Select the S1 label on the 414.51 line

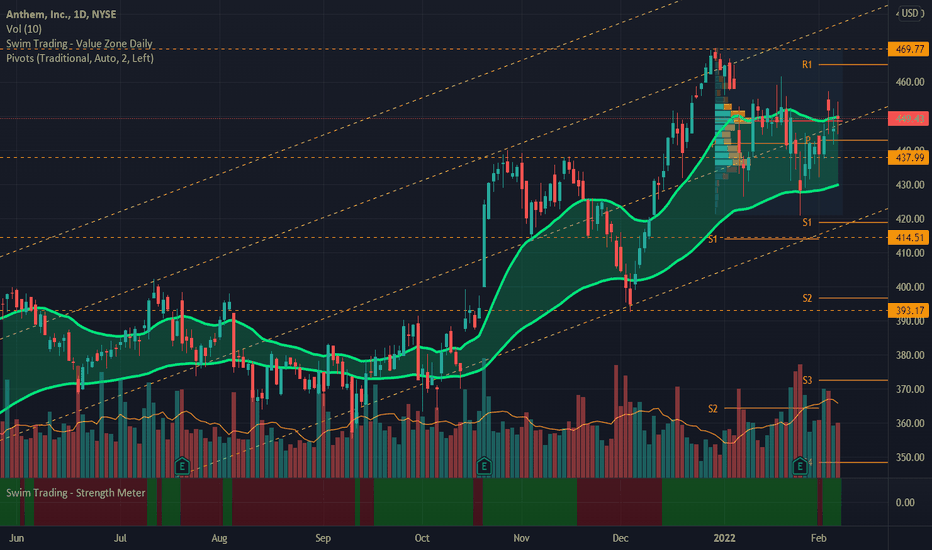[713, 239]
